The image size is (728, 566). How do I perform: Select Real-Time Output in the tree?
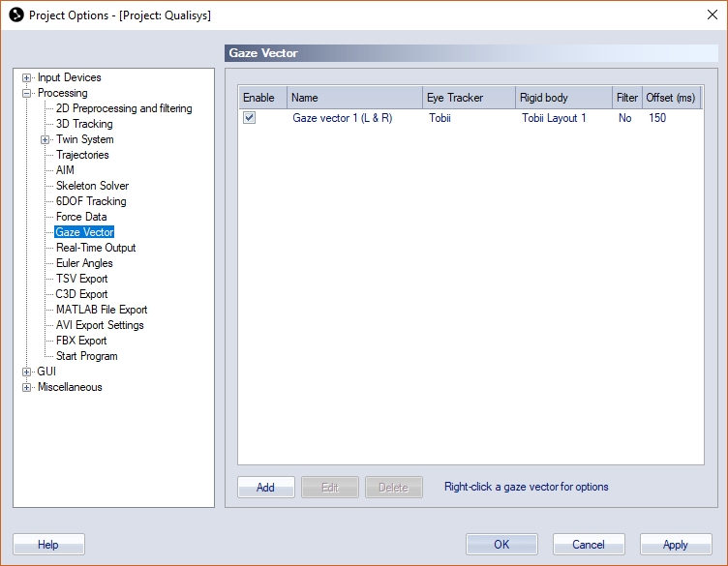pos(96,248)
